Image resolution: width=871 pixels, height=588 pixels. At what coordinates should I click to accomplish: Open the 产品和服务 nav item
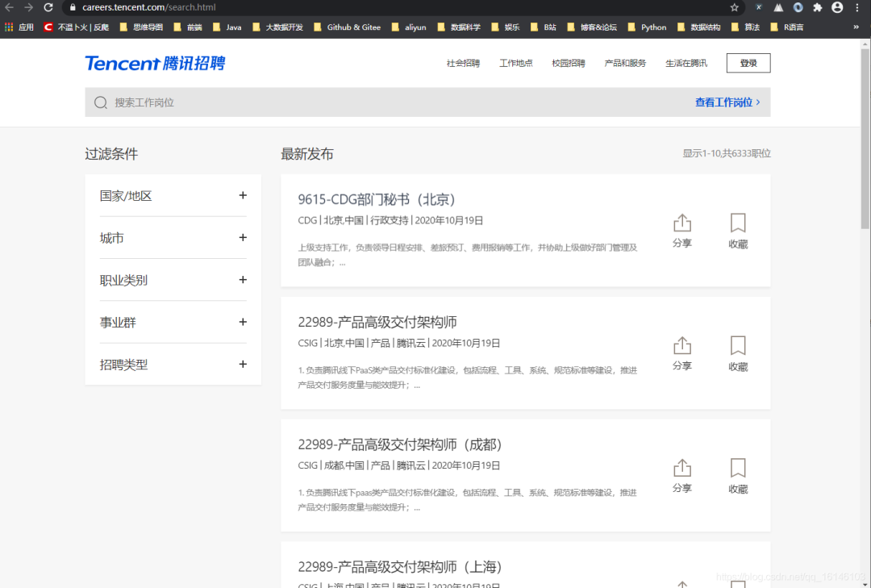point(626,64)
